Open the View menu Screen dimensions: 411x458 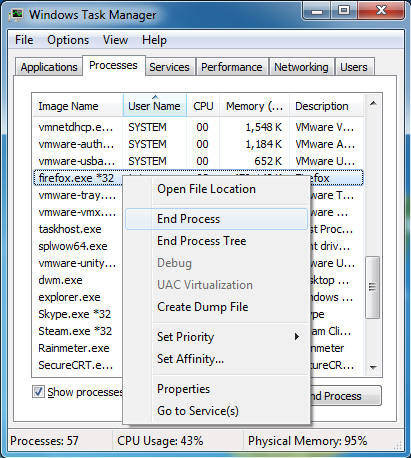tap(115, 40)
